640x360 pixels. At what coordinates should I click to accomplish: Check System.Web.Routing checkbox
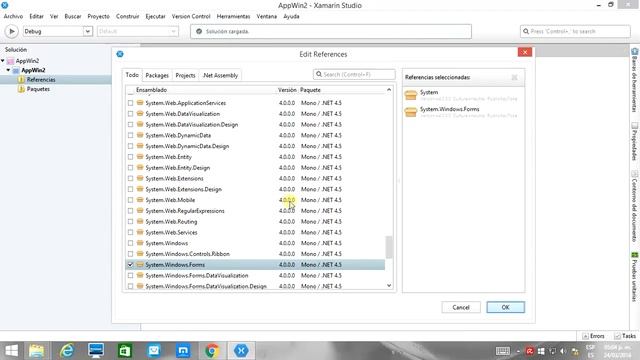tap(130, 222)
